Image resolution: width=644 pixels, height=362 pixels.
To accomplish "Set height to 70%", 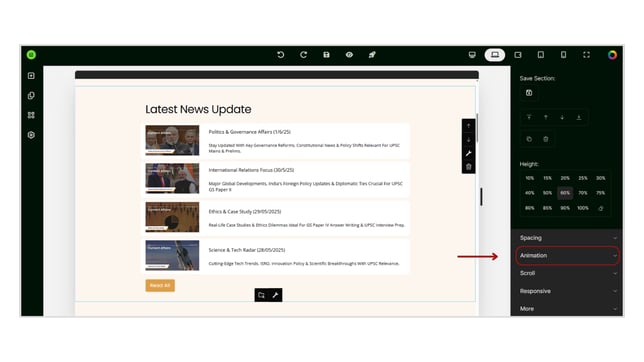I will point(583,193).
